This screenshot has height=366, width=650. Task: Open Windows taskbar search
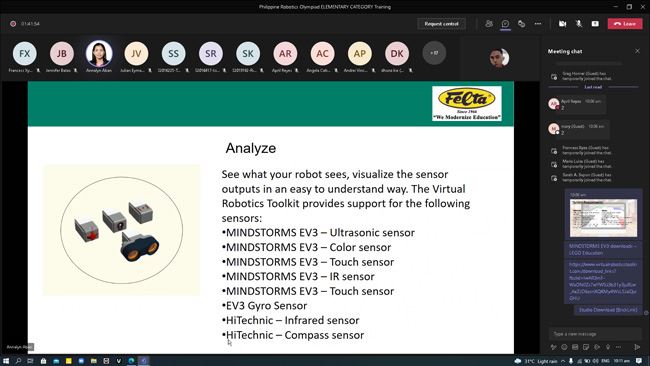[18, 361]
